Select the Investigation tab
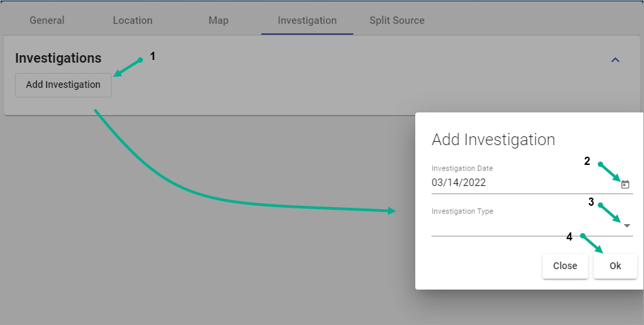 tap(307, 20)
